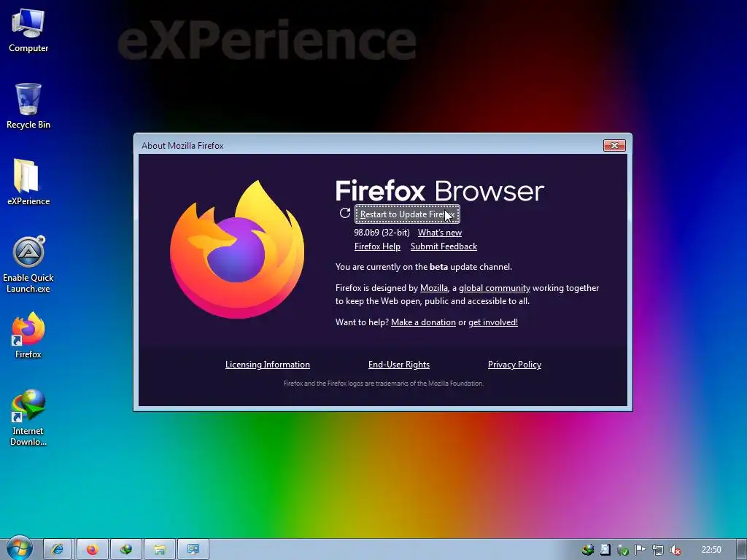Select the Internet Download Manager desktop shortcut

(x=28, y=417)
